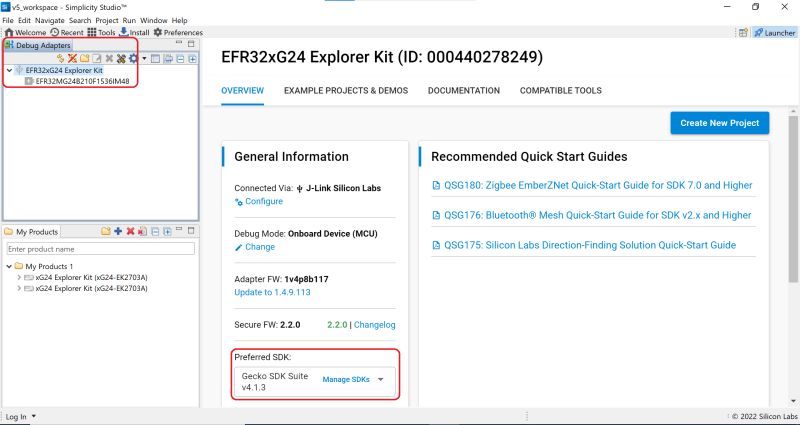Switch to the DOCUMENTATION tab
The height and width of the screenshot is (425, 800).
click(464, 91)
